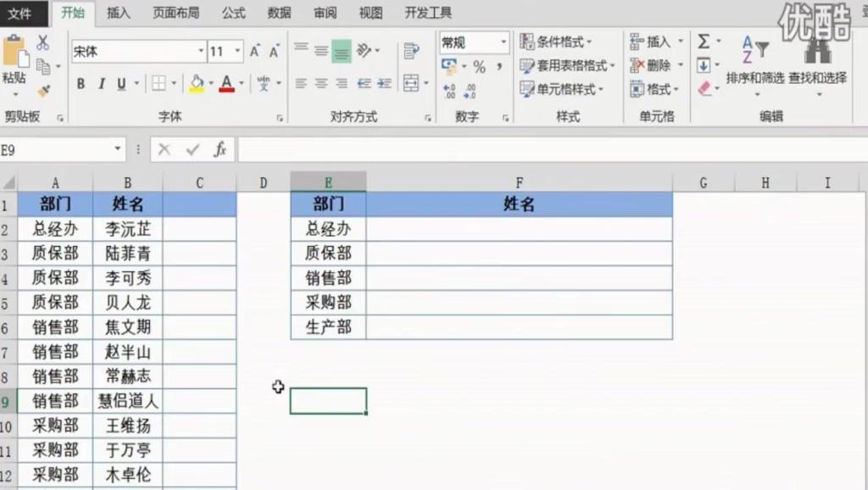This screenshot has height=490, width=868.
Task: Click the Fill down arrow icon
Action: 704,65
